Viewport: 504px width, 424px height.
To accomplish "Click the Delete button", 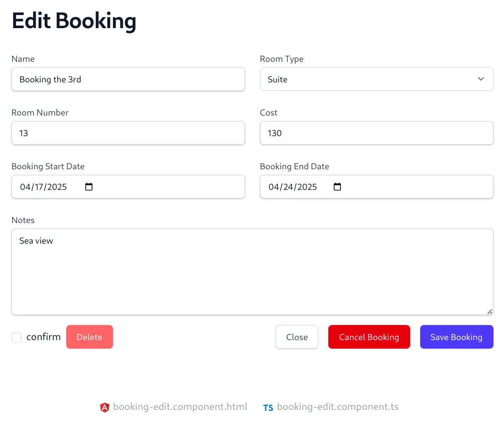I will point(89,337).
